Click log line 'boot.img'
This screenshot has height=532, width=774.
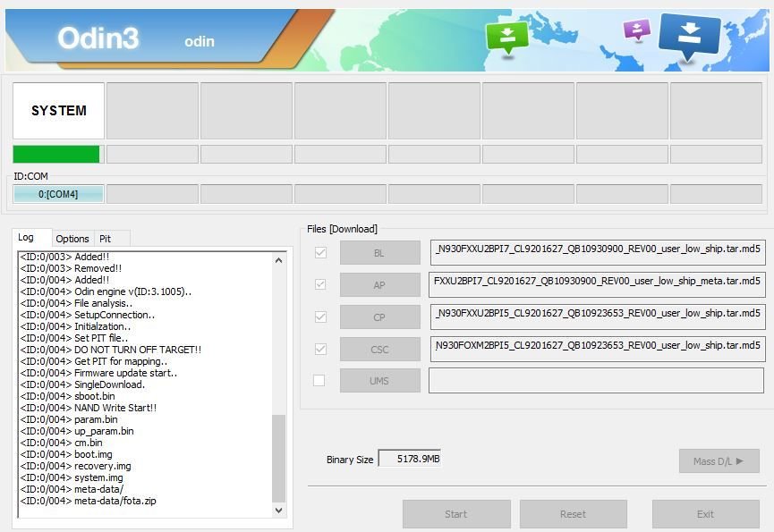pos(66,454)
